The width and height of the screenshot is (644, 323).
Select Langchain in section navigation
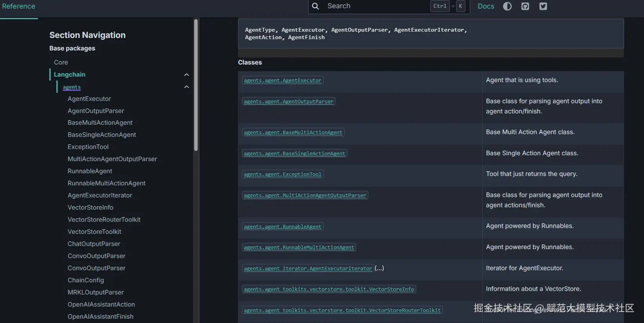pyautogui.click(x=70, y=74)
